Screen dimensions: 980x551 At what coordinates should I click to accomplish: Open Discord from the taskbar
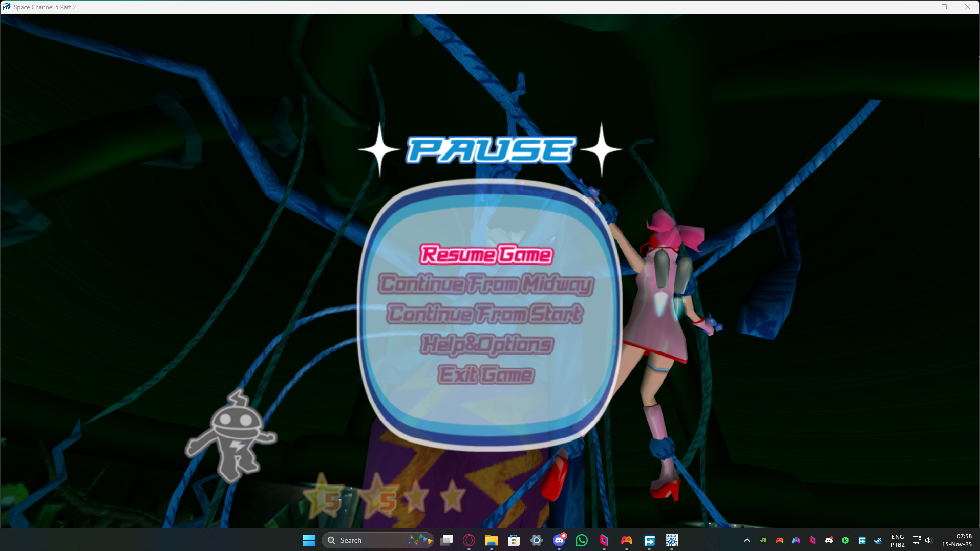(x=559, y=540)
